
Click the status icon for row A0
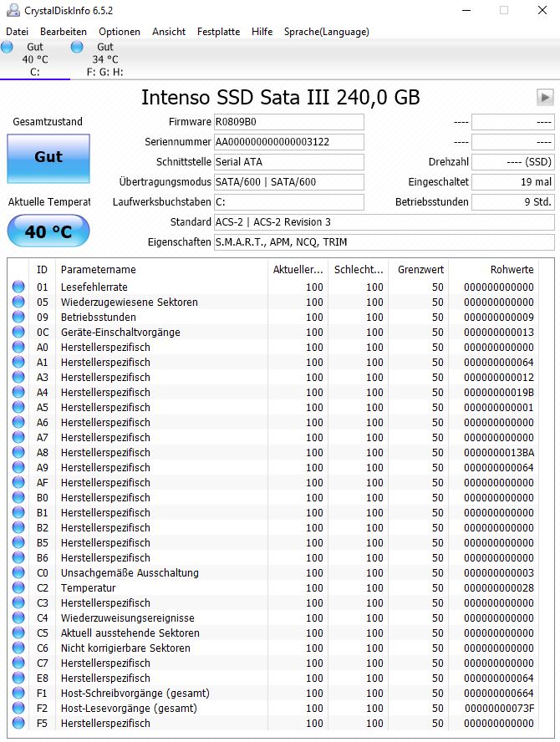[18, 347]
